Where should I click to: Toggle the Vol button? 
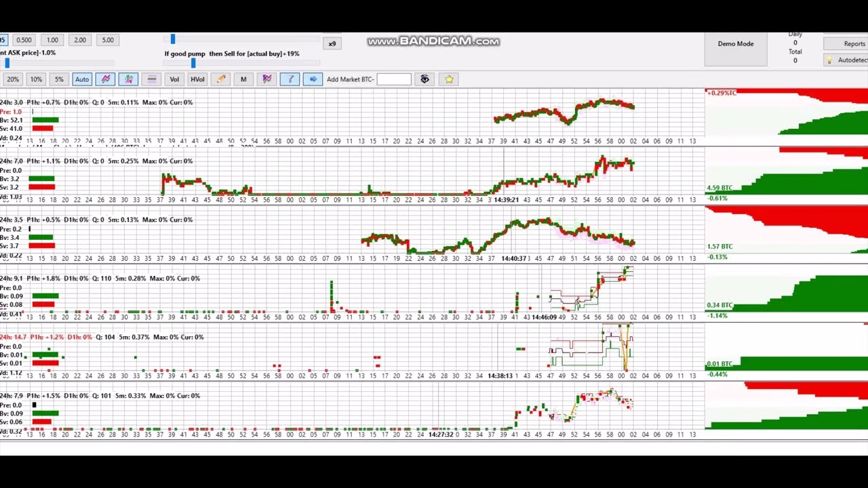coord(174,79)
